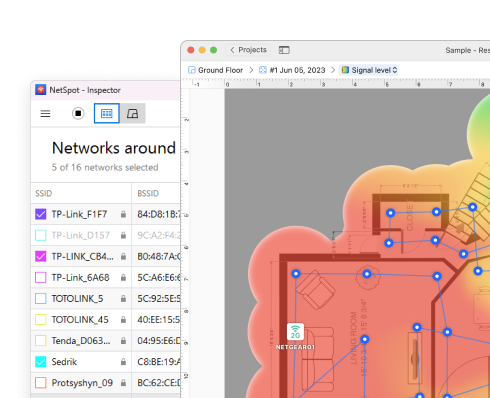Click BSSID value 84:D8:1B
490x398 pixels.
point(159,214)
